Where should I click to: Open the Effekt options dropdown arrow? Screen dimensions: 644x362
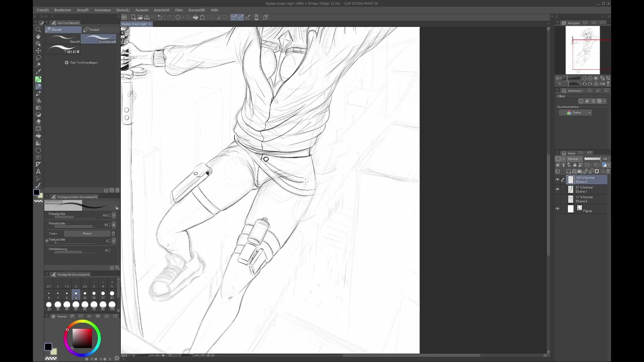pyautogui.click(x=604, y=101)
